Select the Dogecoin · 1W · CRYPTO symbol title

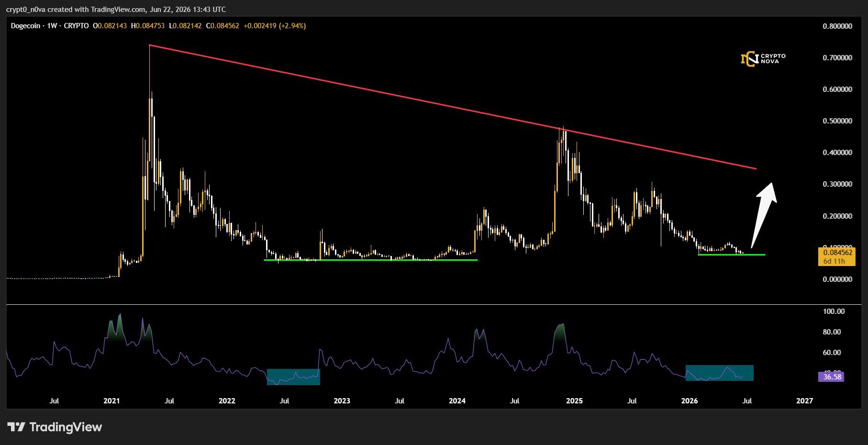click(x=50, y=26)
